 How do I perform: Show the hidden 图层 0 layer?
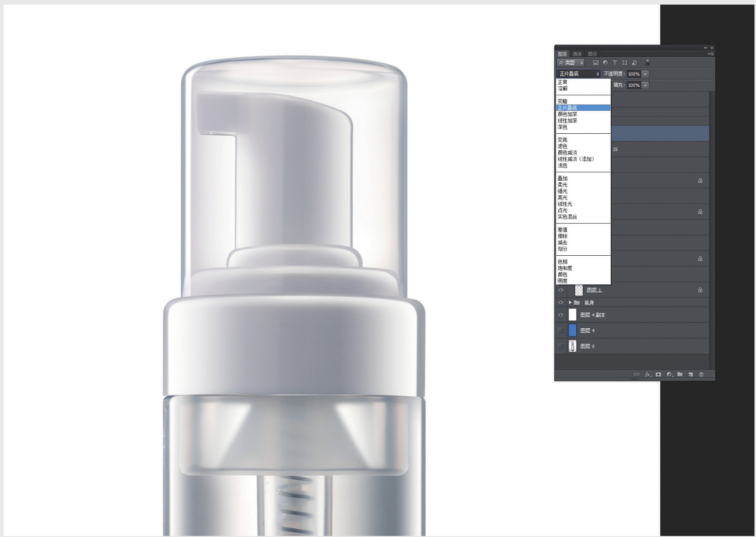coord(560,346)
